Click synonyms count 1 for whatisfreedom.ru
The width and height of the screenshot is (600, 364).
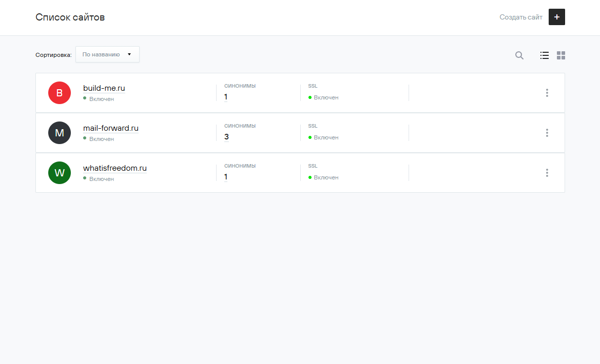226,177
